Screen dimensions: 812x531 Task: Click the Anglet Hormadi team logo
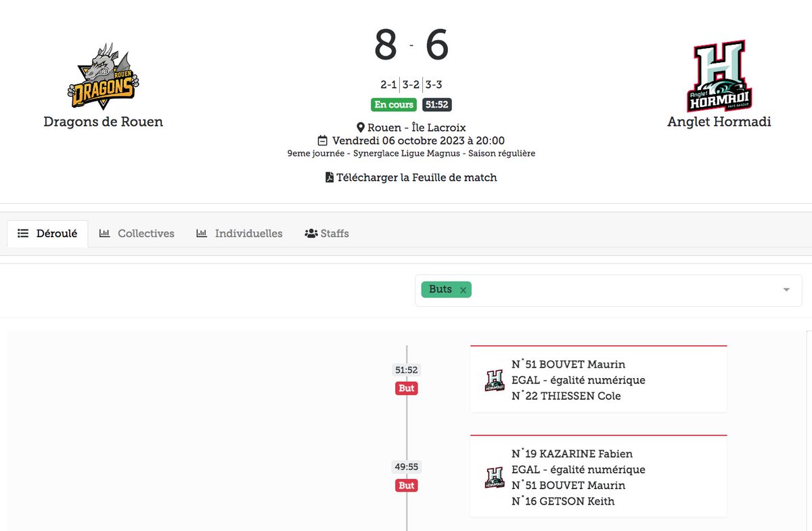tap(719, 76)
